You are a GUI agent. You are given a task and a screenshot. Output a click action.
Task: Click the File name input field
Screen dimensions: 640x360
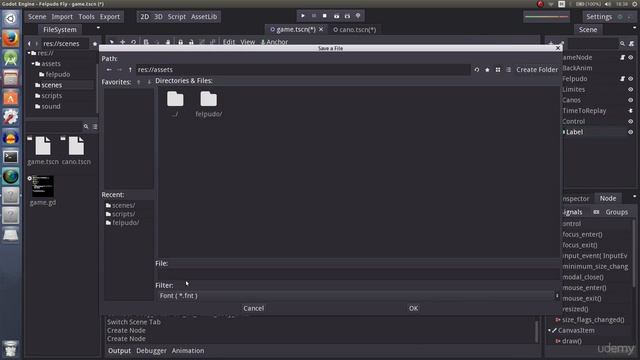358,274
